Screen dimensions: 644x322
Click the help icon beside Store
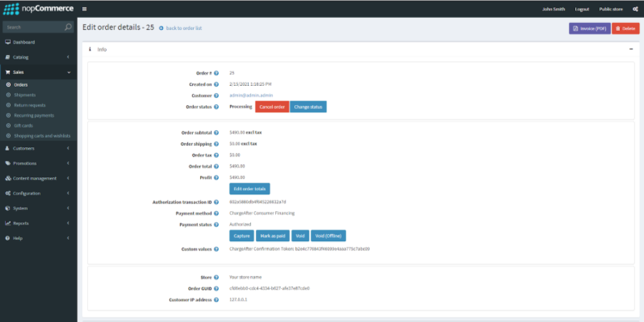click(216, 278)
